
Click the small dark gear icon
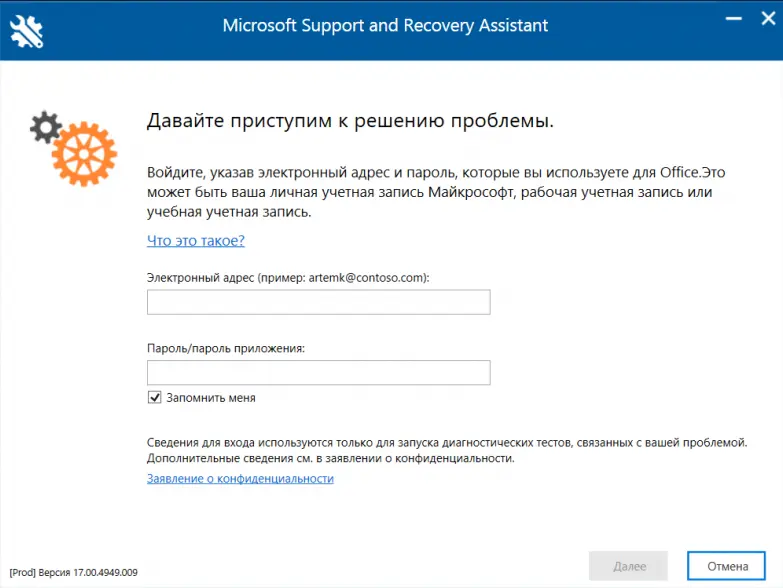pos(45,127)
